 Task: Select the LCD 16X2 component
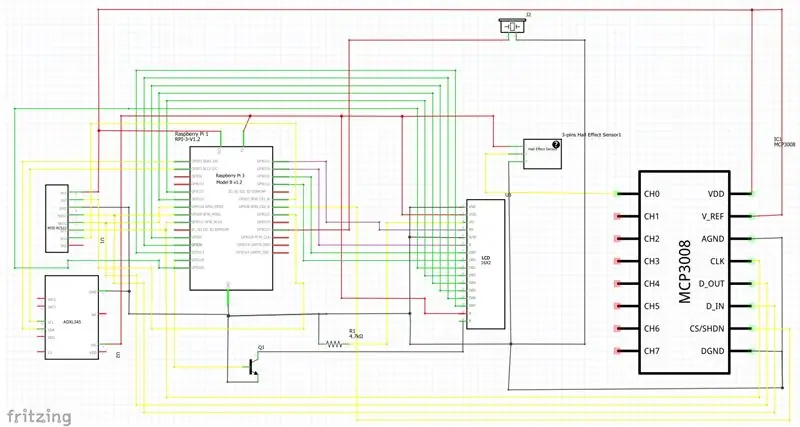coord(486,264)
